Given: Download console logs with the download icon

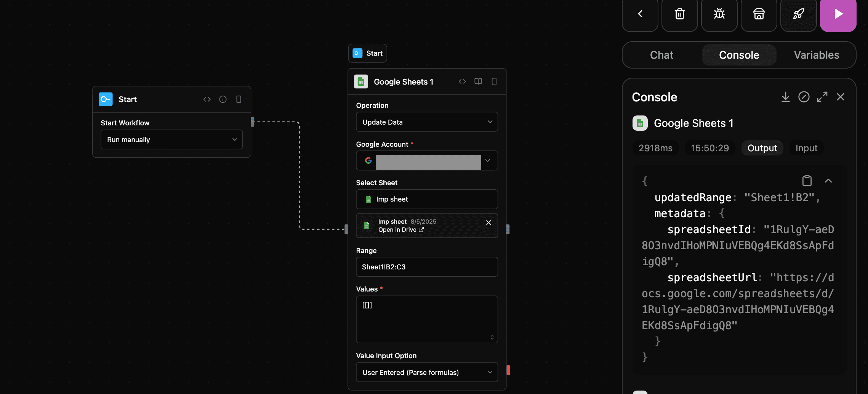Looking at the screenshot, I should pos(785,97).
